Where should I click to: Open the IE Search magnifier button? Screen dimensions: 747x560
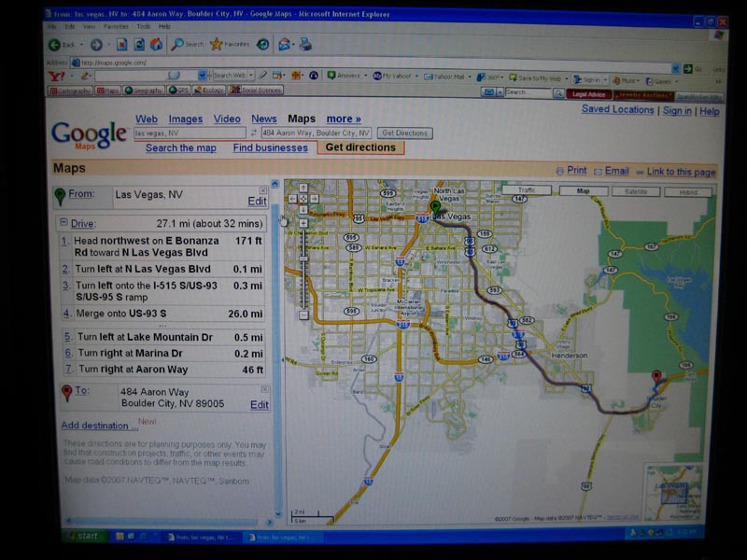point(187,44)
